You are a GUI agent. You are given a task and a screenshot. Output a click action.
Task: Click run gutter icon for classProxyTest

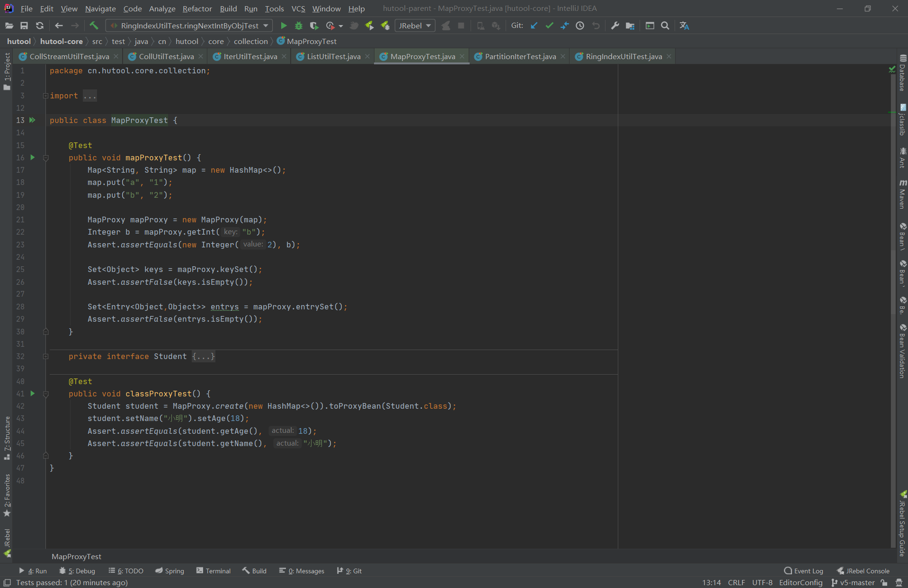[33, 394]
